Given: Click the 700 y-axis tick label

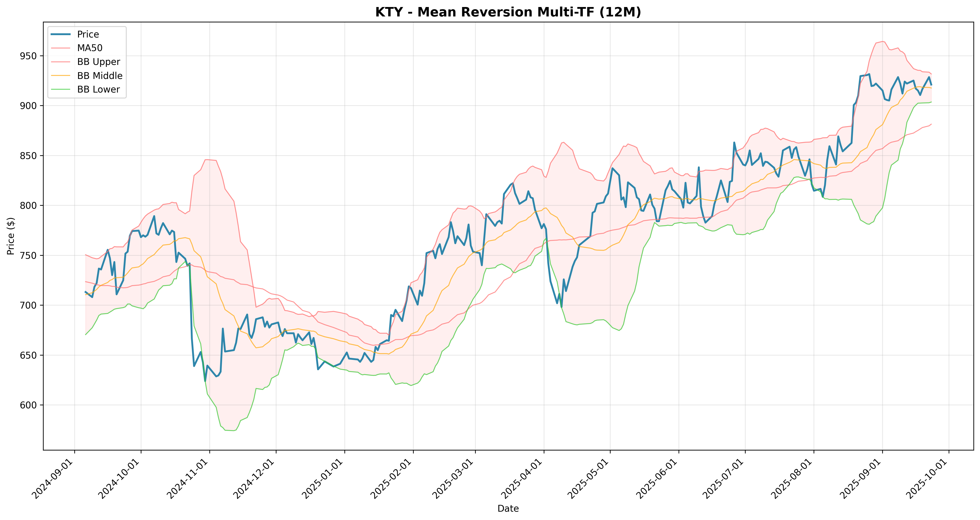Looking at the screenshot, I should tap(29, 305).
